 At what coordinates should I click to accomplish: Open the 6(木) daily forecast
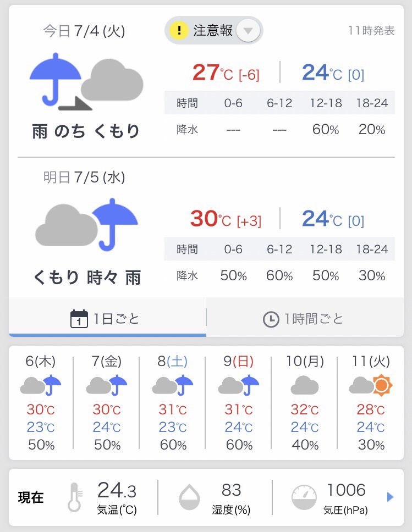pyautogui.click(x=41, y=404)
